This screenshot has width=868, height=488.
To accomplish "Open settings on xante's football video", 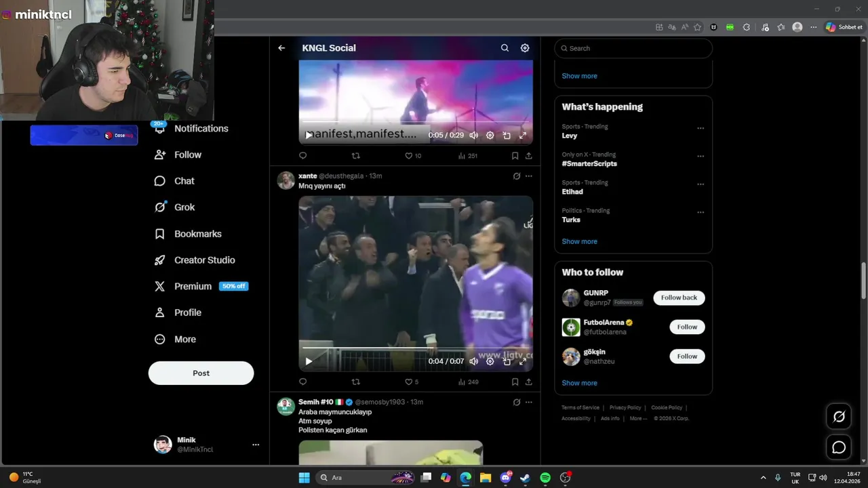I will coord(490,361).
